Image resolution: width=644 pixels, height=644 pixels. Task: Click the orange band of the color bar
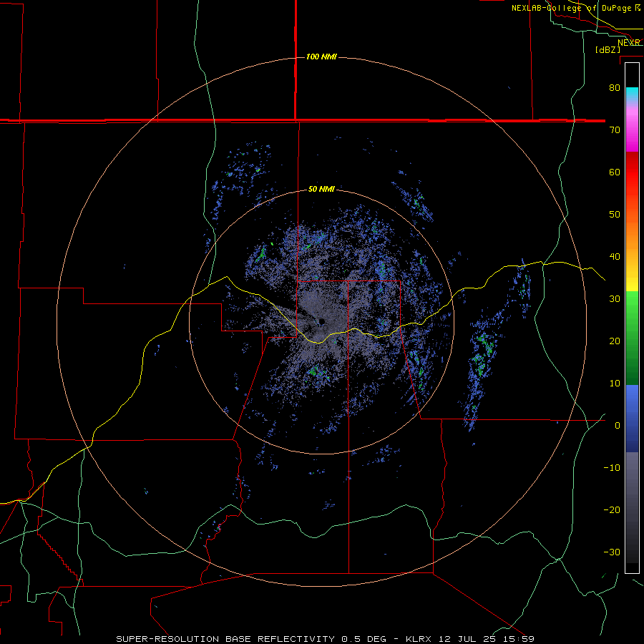632,234
